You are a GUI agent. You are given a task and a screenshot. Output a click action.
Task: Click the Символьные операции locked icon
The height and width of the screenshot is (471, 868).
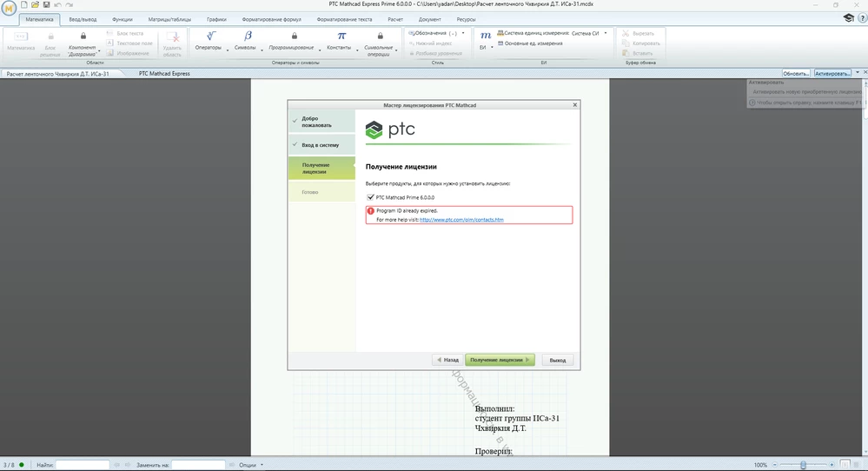(x=380, y=36)
